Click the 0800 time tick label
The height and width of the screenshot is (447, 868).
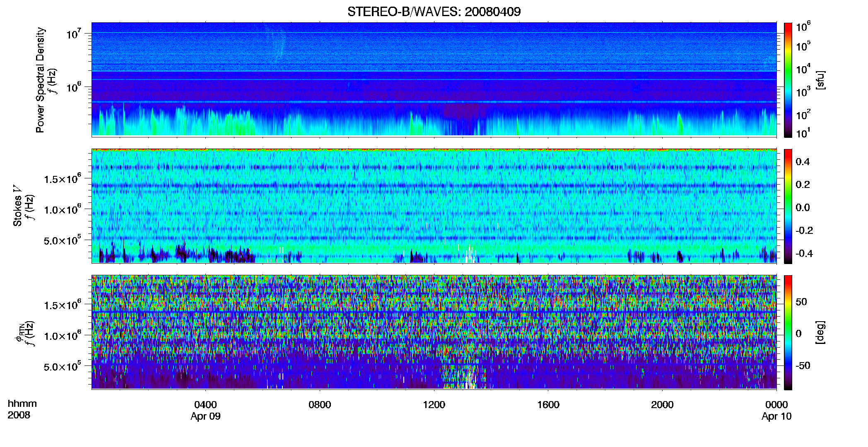click(320, 405)
